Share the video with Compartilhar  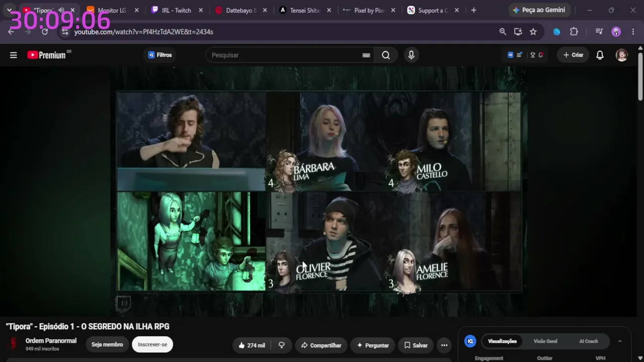pos(321,345)
